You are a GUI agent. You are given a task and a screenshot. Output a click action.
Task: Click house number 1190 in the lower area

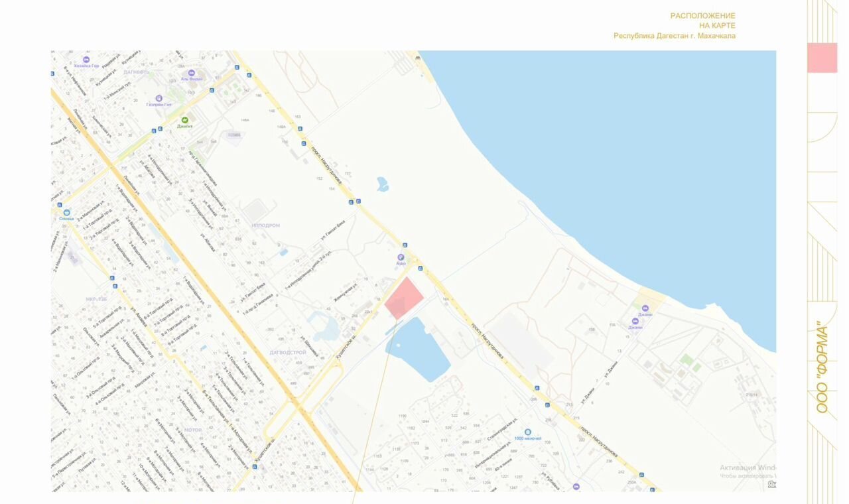(402, 416)
